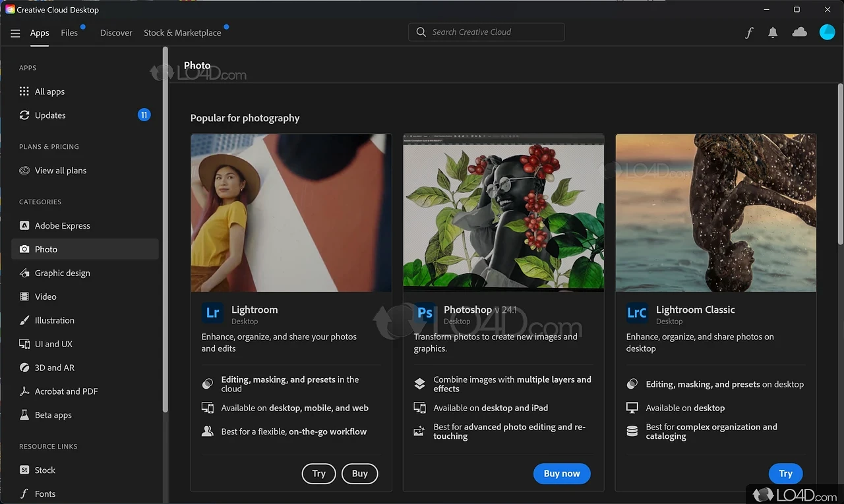Open Adobe Express category

(x=85, y=226)
